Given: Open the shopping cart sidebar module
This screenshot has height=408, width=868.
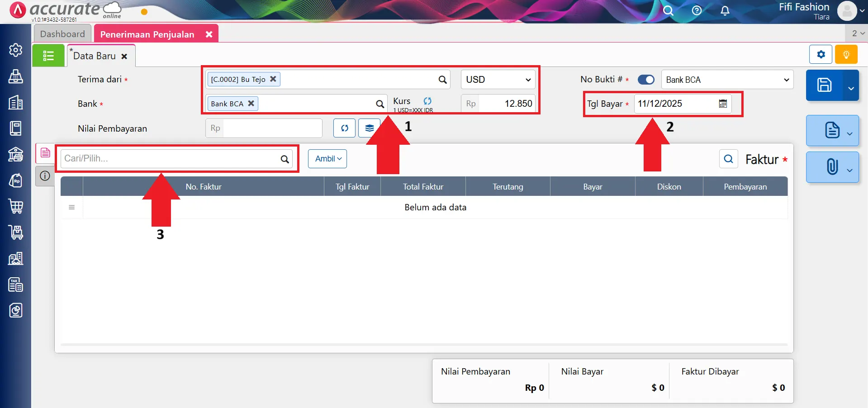Looking at the screenshot, I should pos(16,206).
